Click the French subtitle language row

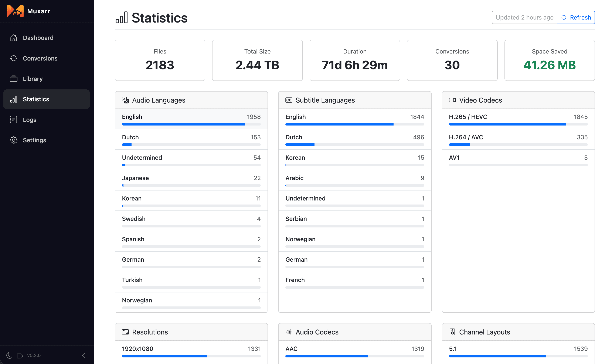point(355,282)
